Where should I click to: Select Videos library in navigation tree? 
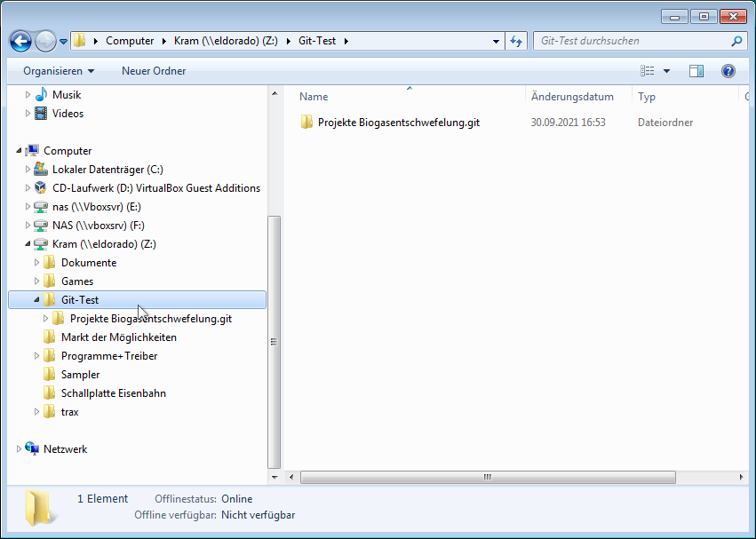click(x=68, y=114)
